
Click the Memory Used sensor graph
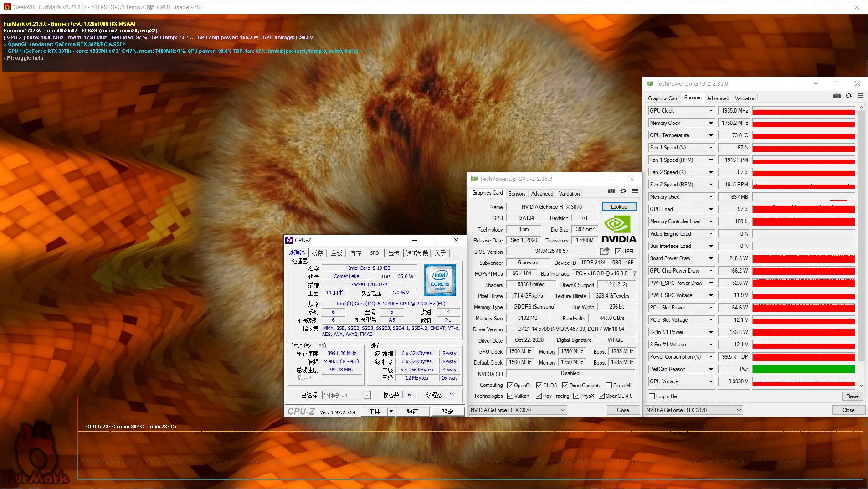[x=803, y=197]
